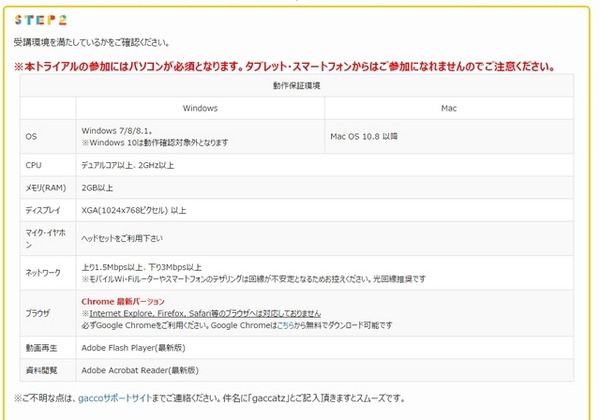
Task: Click the 資料閲覧 row label
Action: 41,370
